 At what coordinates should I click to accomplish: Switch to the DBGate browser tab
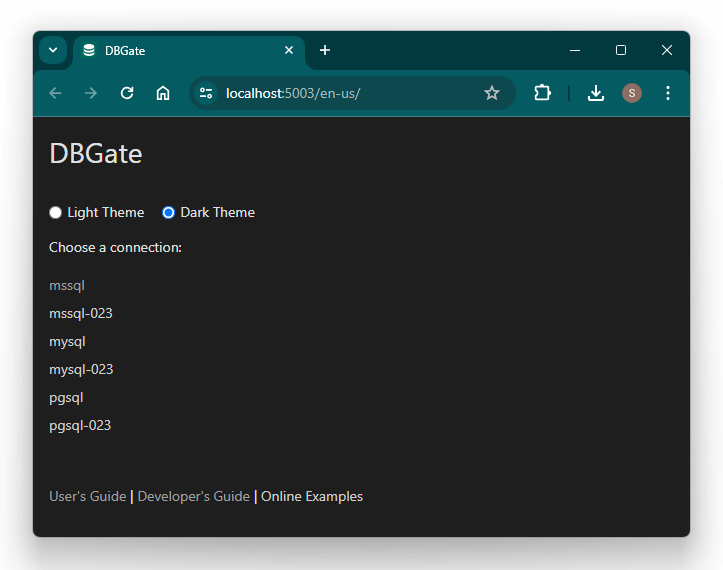(x=189, y=50)
